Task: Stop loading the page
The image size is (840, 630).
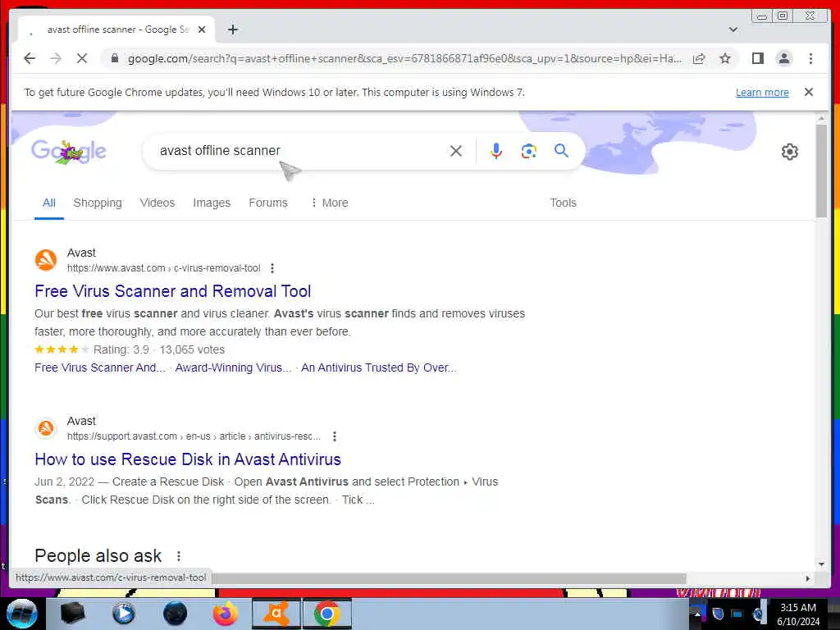Action: pos(82,58)
